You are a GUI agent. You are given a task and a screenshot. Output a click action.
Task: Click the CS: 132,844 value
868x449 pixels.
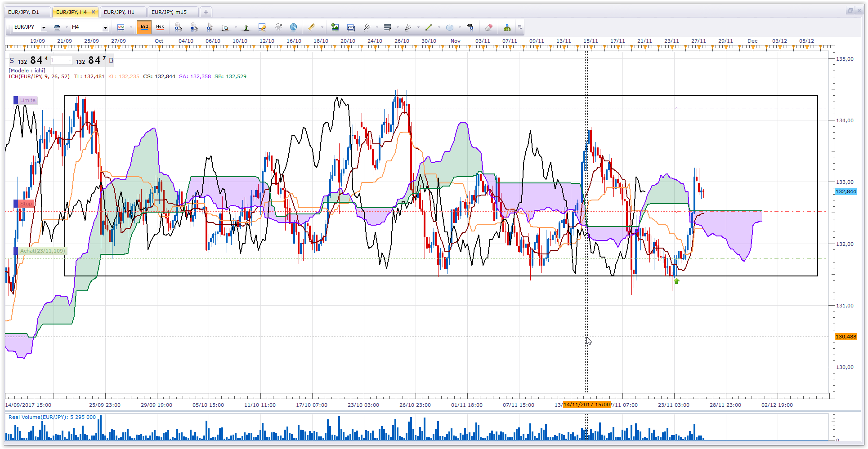159,76
